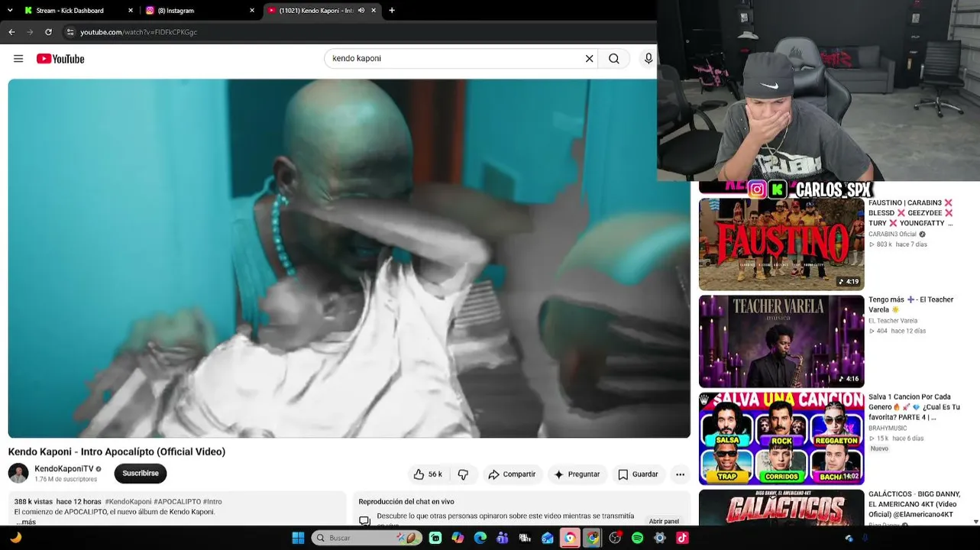The image size is (980, 550).
Task: Mute the Kendo Kaponi tab audio
Action: point(361,11)
